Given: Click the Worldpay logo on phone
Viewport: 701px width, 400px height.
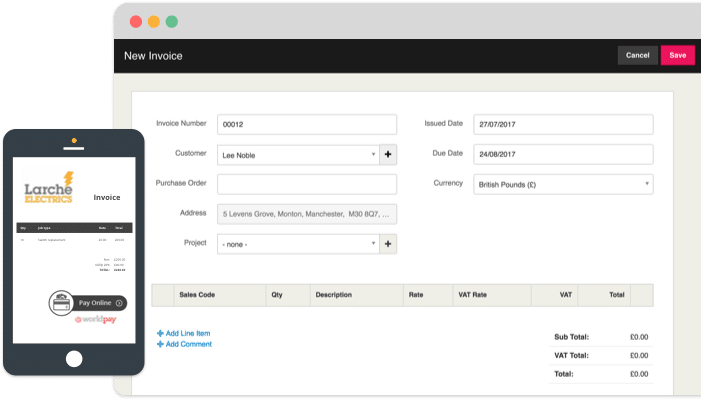Looking at the screenshot, I should (x=97, y=320).
